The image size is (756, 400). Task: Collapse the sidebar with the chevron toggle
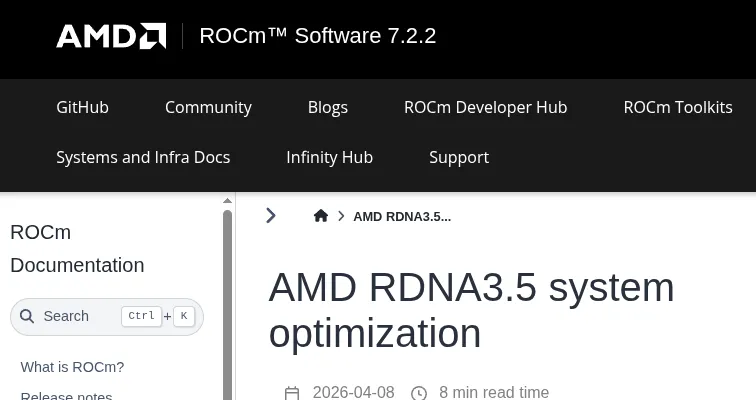pos(270,216)
